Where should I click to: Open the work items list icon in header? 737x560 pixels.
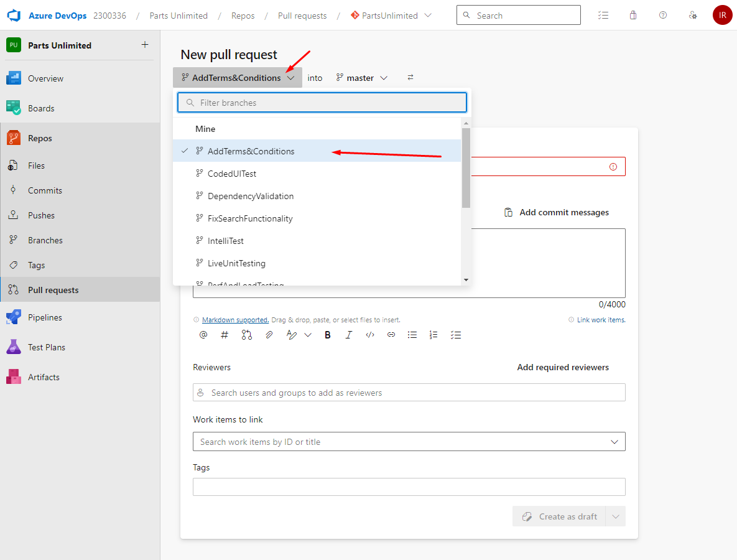[603, 16]
